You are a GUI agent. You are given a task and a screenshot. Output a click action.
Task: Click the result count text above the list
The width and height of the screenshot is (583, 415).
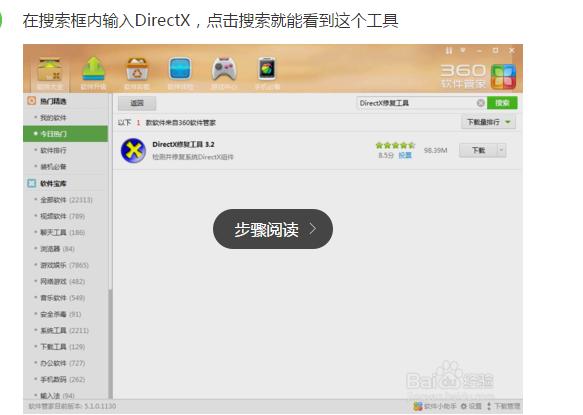click(167, 122)
